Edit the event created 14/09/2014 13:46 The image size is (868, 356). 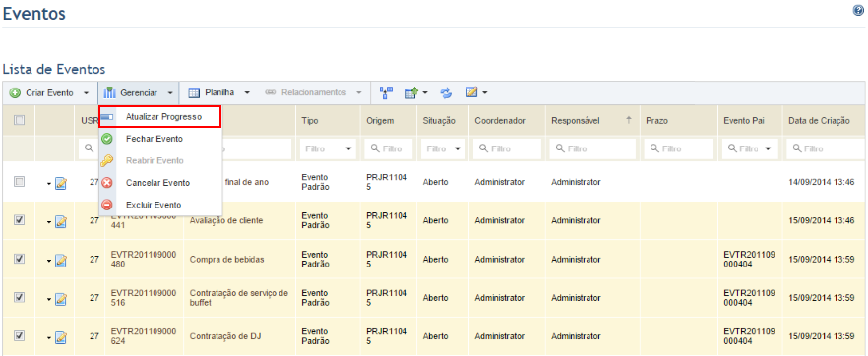point(61,183)
